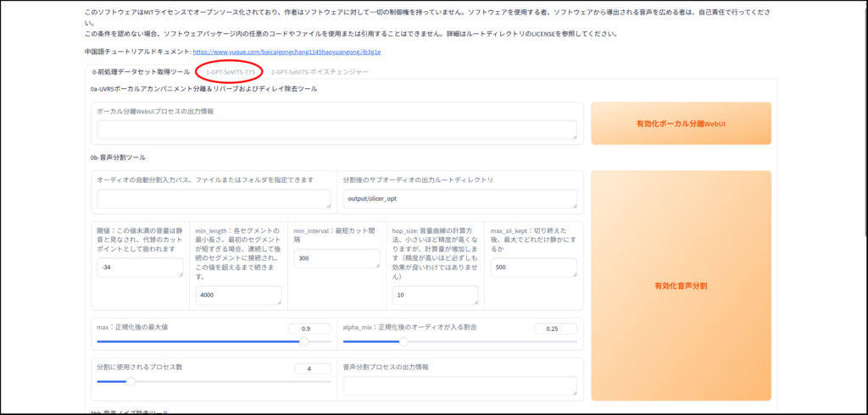Click the 有効化ボーカル分離WebUI button
This screenshot has width=868, height=415.
pyautogui.click(x=681, y=124)
